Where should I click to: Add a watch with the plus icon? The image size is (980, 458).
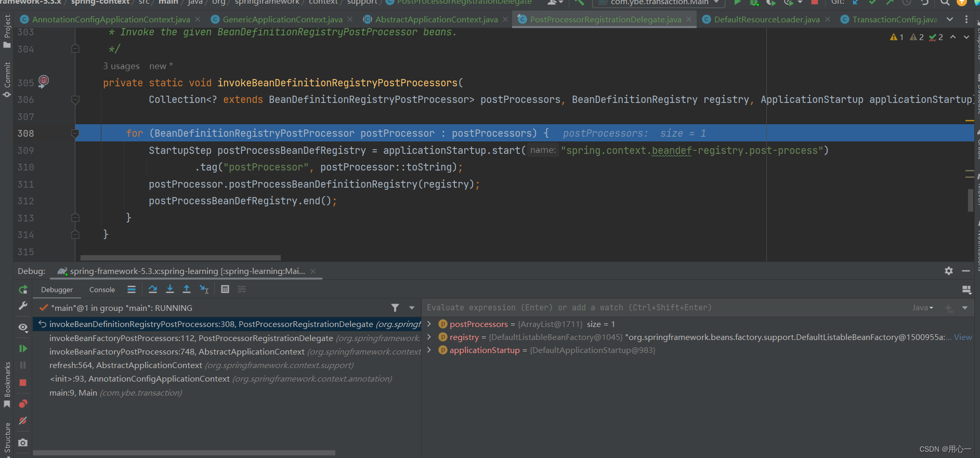[949, 308]
